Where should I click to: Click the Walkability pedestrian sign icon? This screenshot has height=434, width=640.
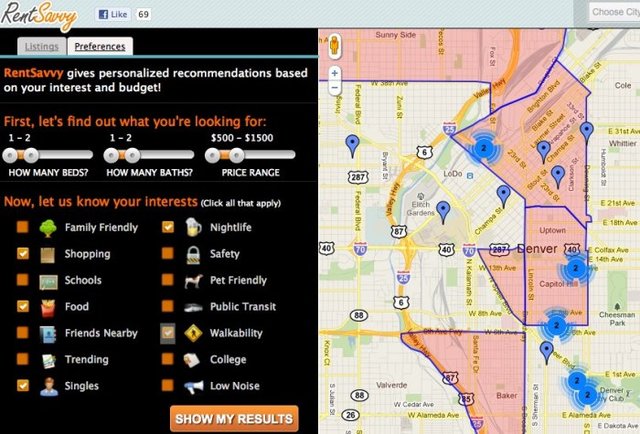[193, 333]
